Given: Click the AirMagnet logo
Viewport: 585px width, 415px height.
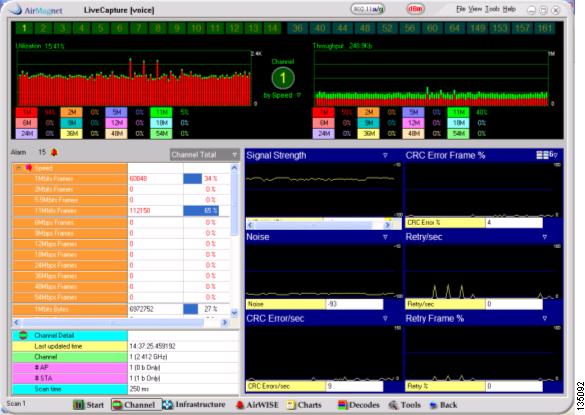Looking at the screenshot, I should (x=37, y=10).
